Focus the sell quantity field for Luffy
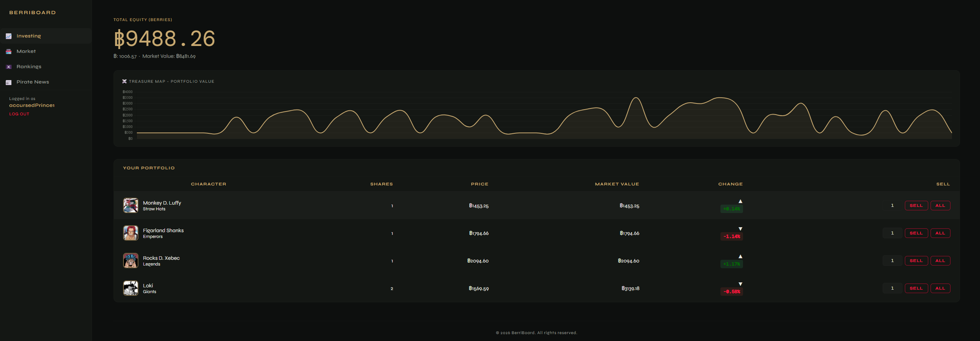This screenshot has width=980, height=341. pos(892,206)
